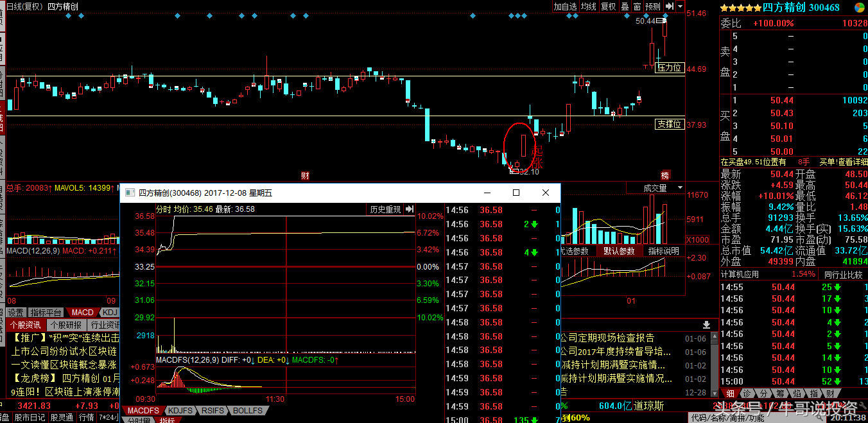The image size is (868, 423).
Task: Click the announcements list scroll-up arrow
Action: (715, 337)
